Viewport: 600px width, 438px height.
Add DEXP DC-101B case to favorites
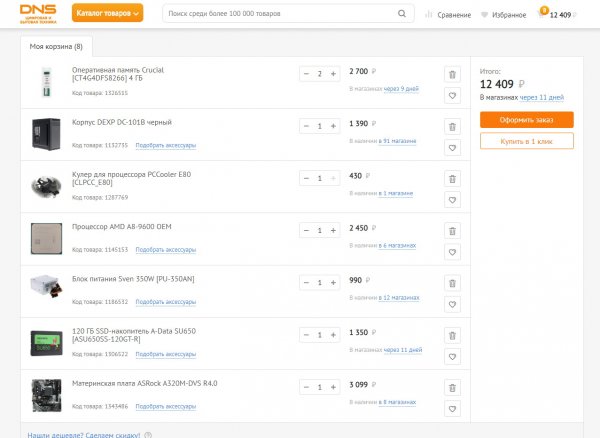452,148
